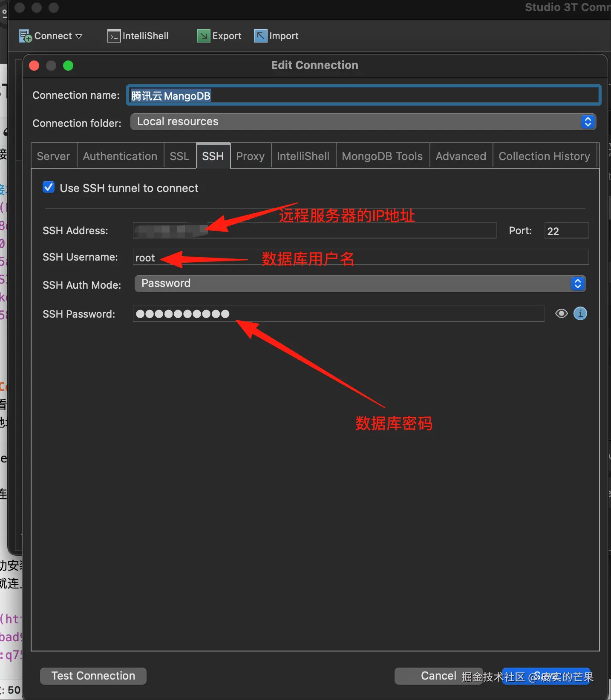This screenshot has width=611, height=700.
Task: Toggle Use SSH tunnel to connect checkbox
Action: click(49, 187)
